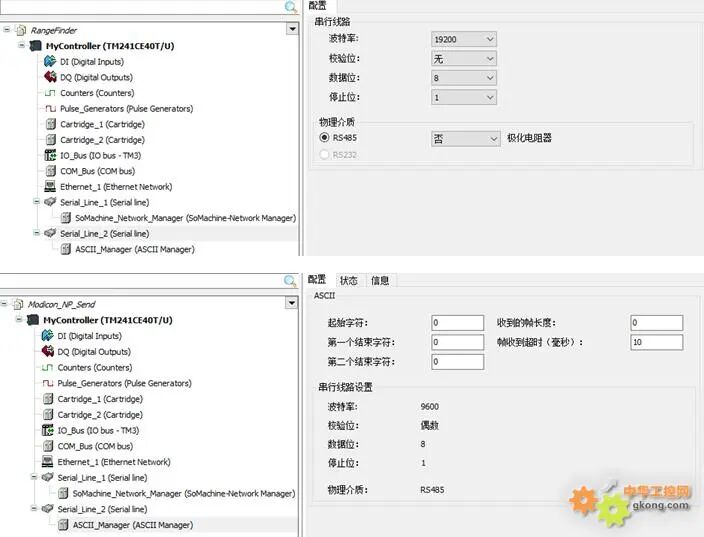The width and height of the screenshot is (704, 537).
Task: Collapse Serial_Line_2 node in Modicon_NP_Send tree
Action: click(34, 508)
